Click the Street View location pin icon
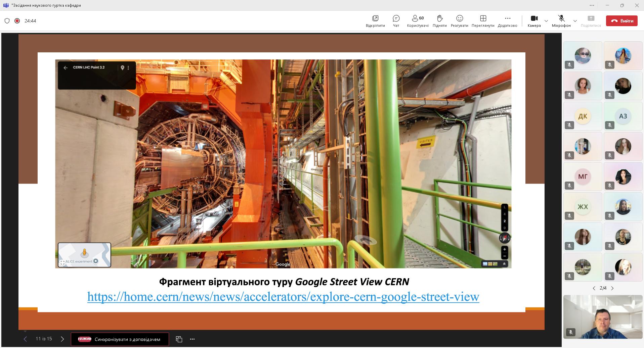Viewport: 644px width, 348px height. [x=123, y=68]
